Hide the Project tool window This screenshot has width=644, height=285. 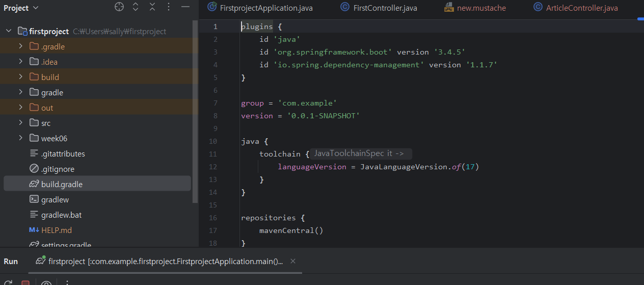coord(185,7)
